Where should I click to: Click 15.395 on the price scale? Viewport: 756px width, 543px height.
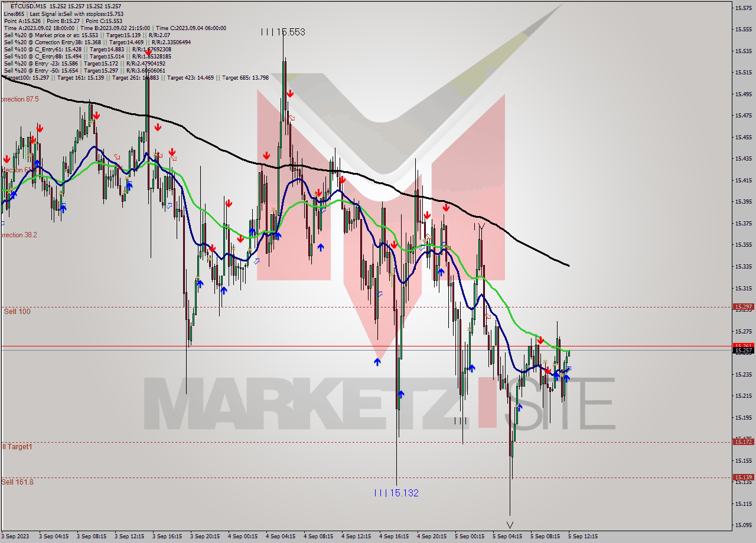coord(743,202)
